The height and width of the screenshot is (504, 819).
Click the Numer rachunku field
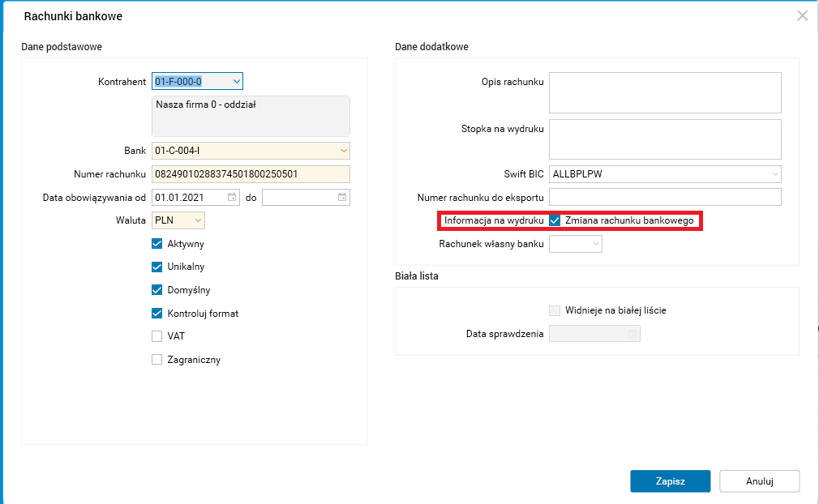click(251, 174)
